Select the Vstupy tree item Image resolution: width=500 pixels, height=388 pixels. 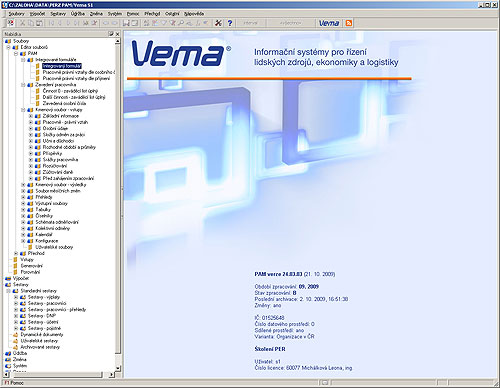[27, 259]
